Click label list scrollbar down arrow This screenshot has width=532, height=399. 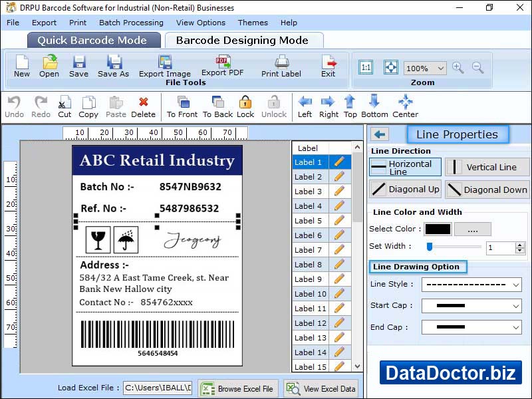point(357,366)
